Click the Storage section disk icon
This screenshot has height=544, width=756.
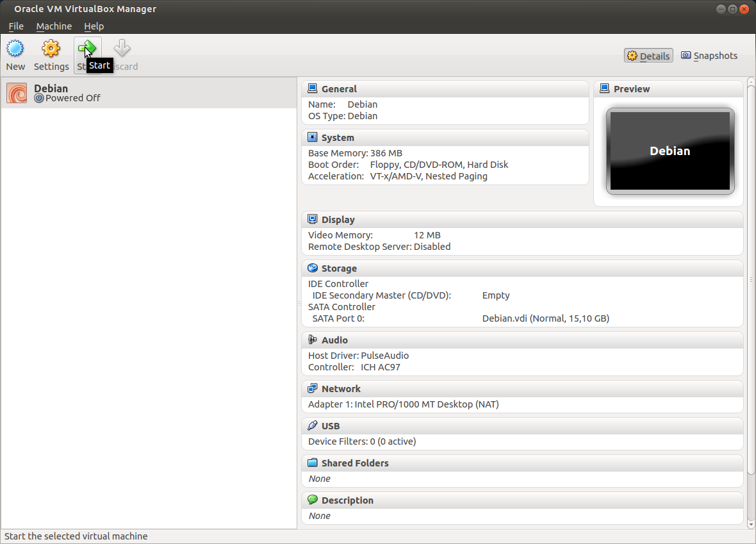point(313,268)
